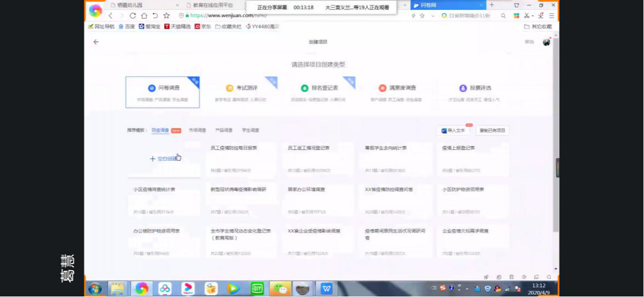This screenshot has height=297, width=644.
Task: Open the browser downloads icon
Action: [541, 15]
